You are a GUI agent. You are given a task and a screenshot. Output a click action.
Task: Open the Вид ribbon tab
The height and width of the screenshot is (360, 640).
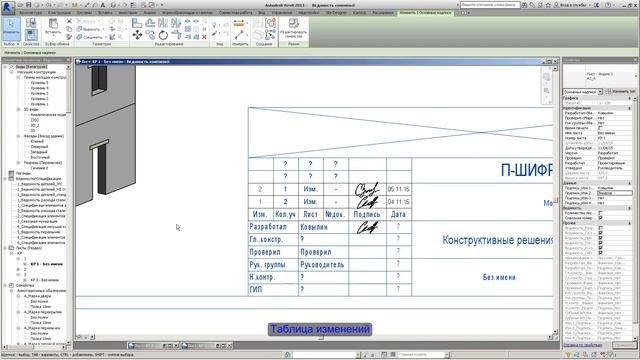pyautogui.click(x=261, y=13)
